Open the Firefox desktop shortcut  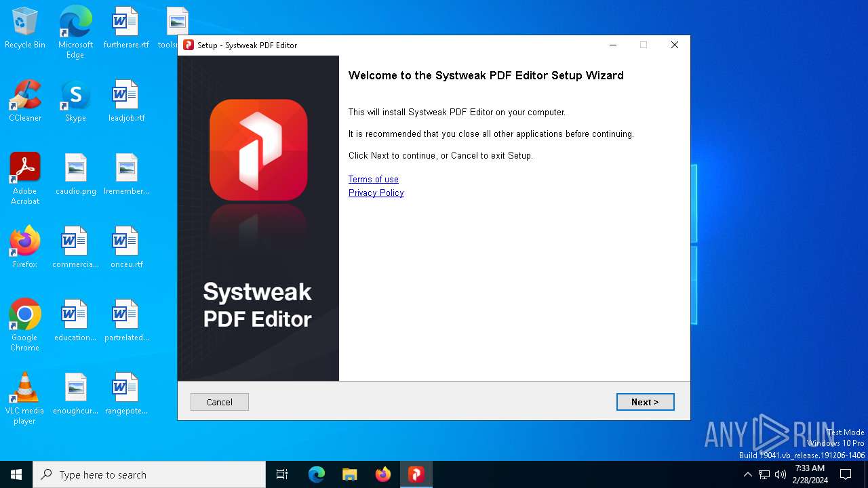point(25,247)
